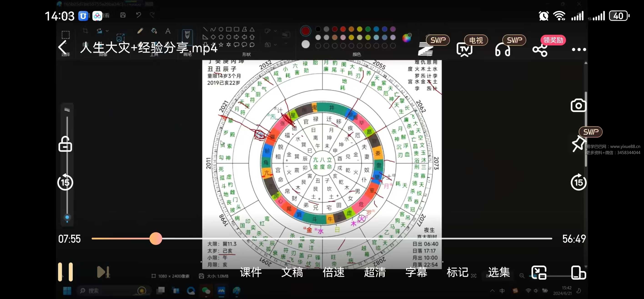Click the video progress bar thumb
Screen dimensions: 644x299
click(156, 239)
